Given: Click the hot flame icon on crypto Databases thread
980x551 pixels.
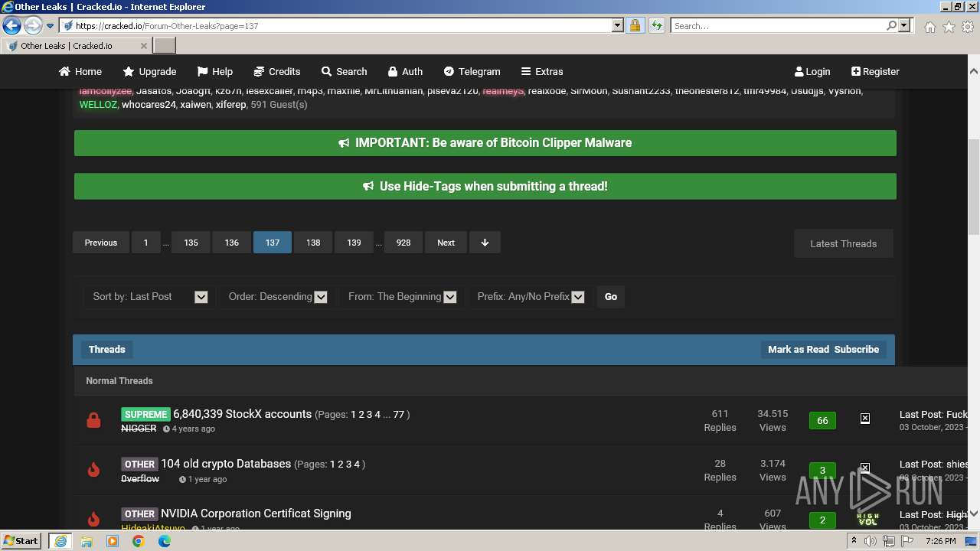Looking at the screenshot, I should 93,470.
